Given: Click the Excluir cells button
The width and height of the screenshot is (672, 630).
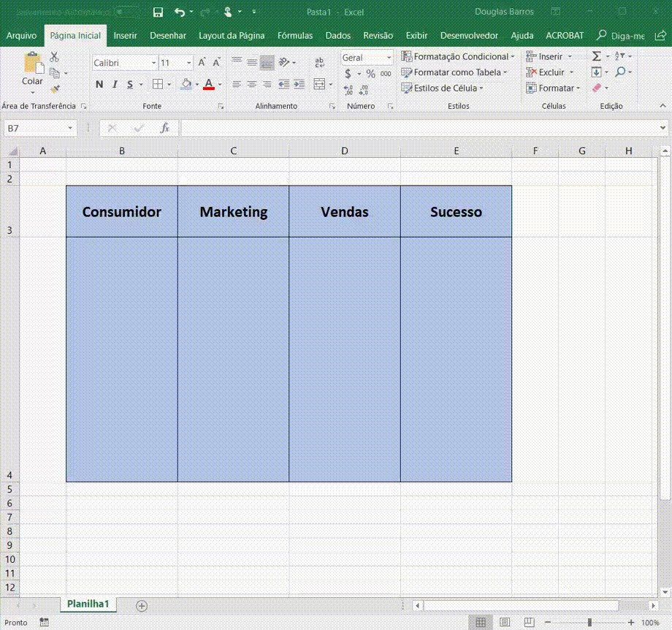Looking at the screenshot, I should pos(550,72).
